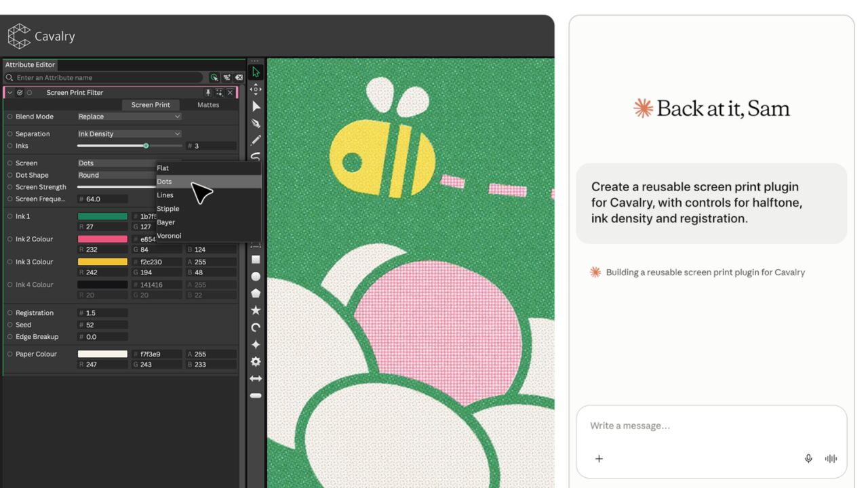The image size is (868, 488).
Task: Select the Pen tool in toolbar
Action: 256,123
